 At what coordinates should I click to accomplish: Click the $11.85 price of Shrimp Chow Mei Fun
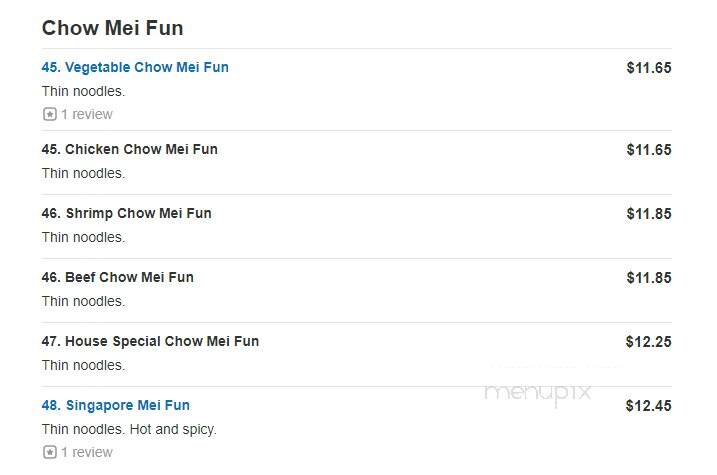coord(649,213)
